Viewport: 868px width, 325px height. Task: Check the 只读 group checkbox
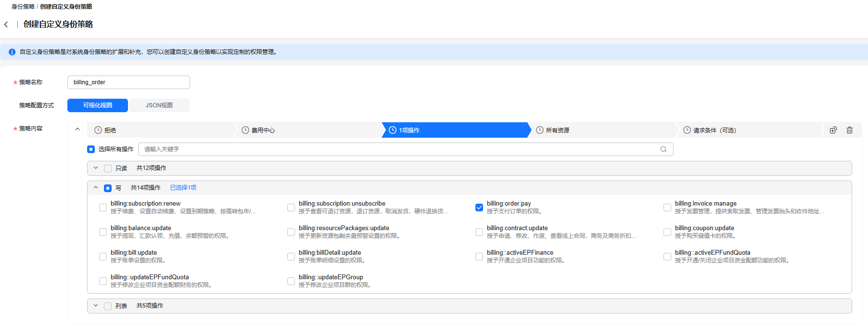(108, 169)
